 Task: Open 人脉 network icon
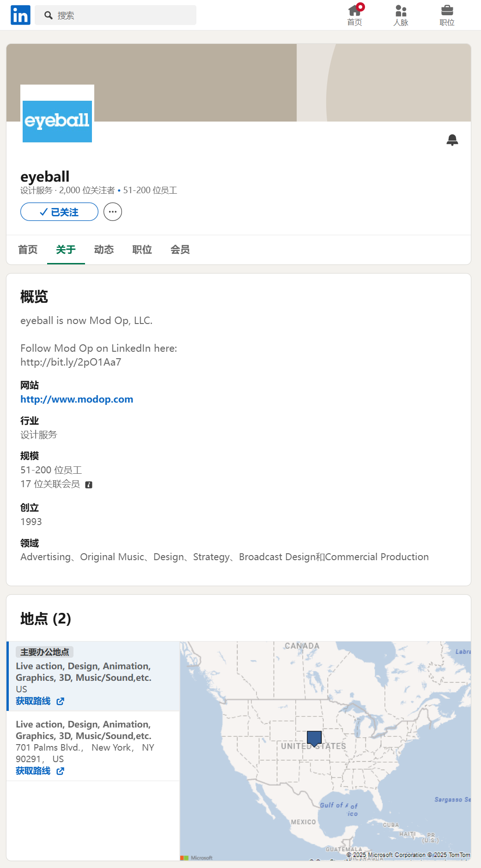pyautogui.click(x=401, y=15)
